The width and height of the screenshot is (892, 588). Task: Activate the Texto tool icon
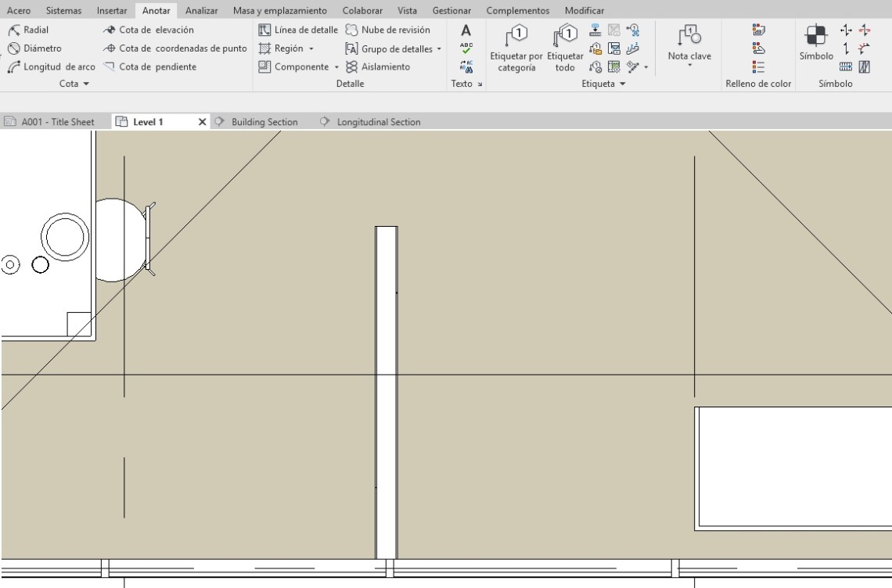click(466, 31)
